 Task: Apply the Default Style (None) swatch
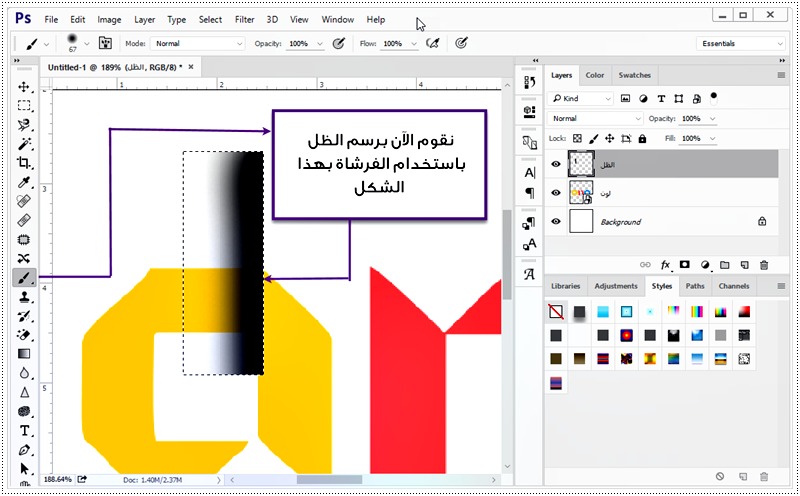(x=556, y=311)
